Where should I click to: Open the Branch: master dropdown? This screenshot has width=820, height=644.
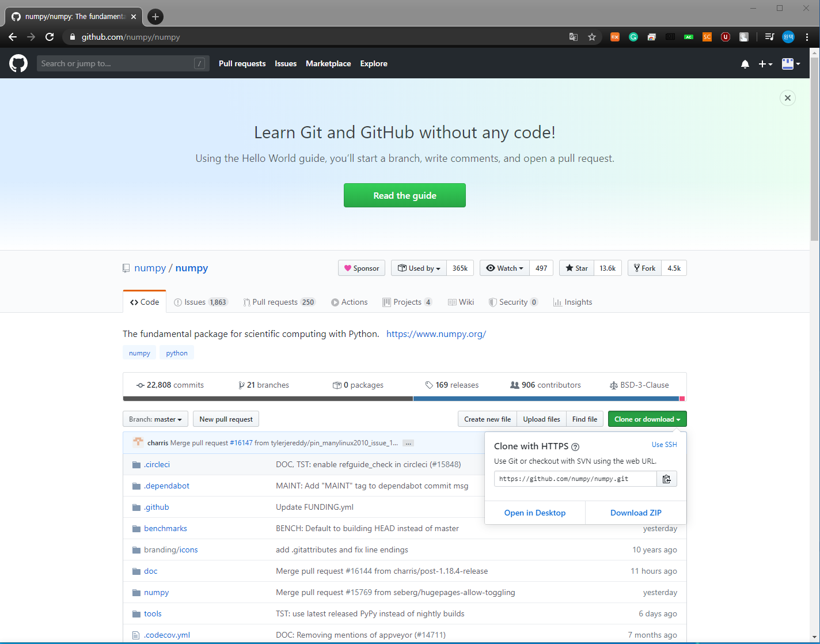[155, 419]
